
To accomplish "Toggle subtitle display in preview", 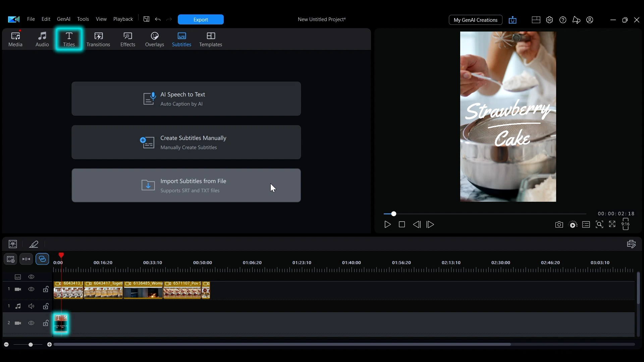I will [x=586, y=225].
